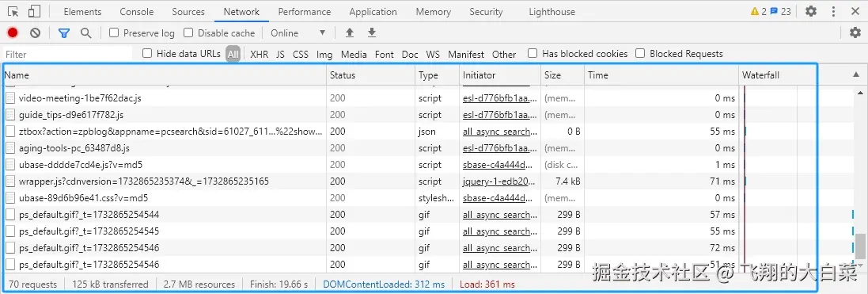Stop recording network log with red button
Image resolution: width=868 pixels, height=294 pixels.
(x=12, y=32)
